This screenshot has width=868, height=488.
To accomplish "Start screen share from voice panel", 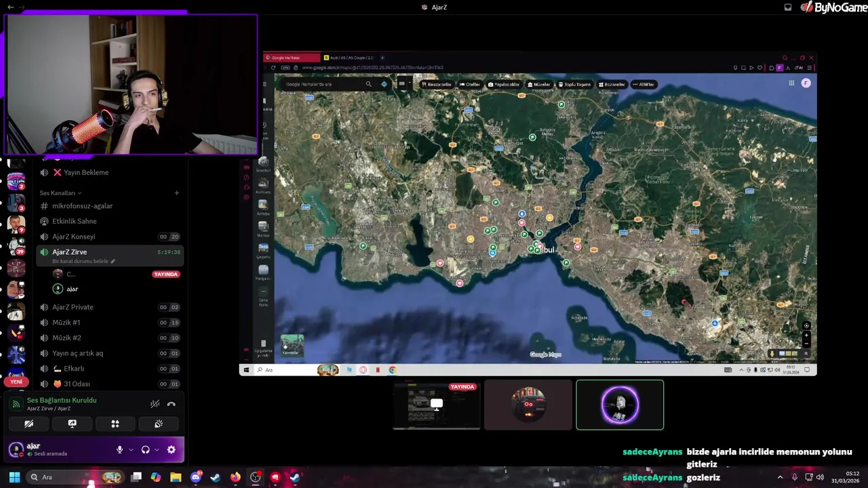I will [x=72, y=424].
